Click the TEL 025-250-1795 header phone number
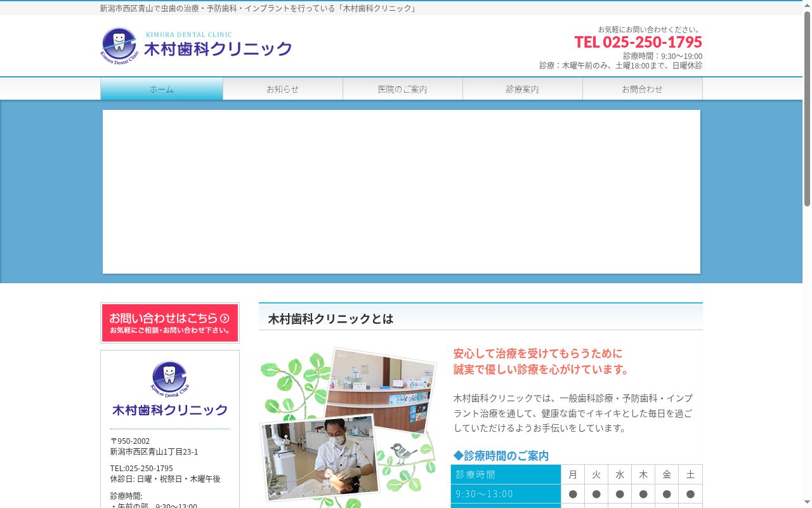This screenshot has height=508, width=812. (x=638, y=42)
